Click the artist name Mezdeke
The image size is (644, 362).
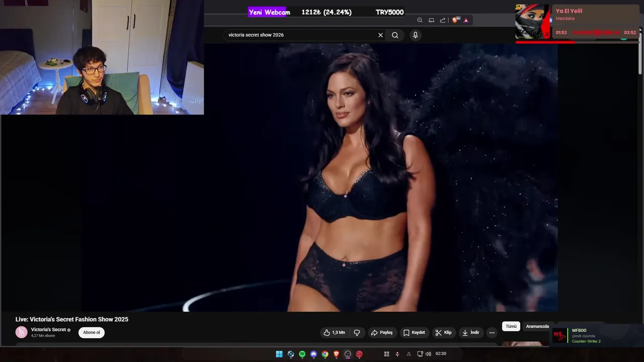coord(565,19)
